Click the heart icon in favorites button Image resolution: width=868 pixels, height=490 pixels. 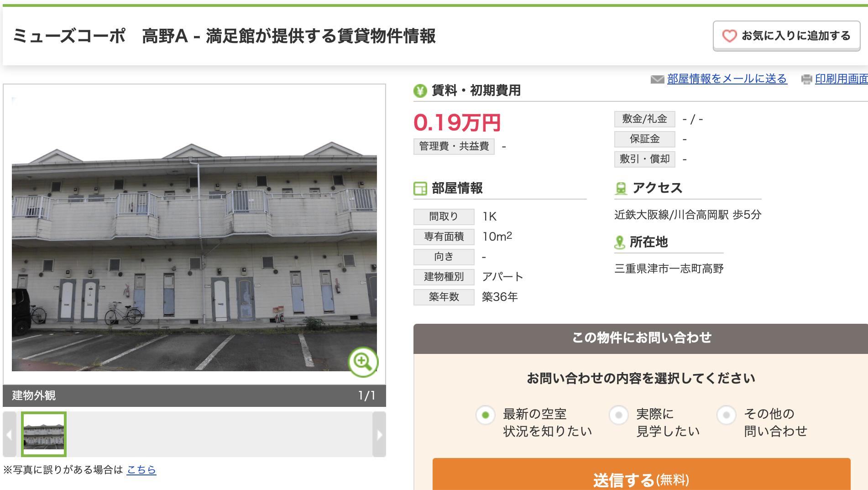(729, 36)
